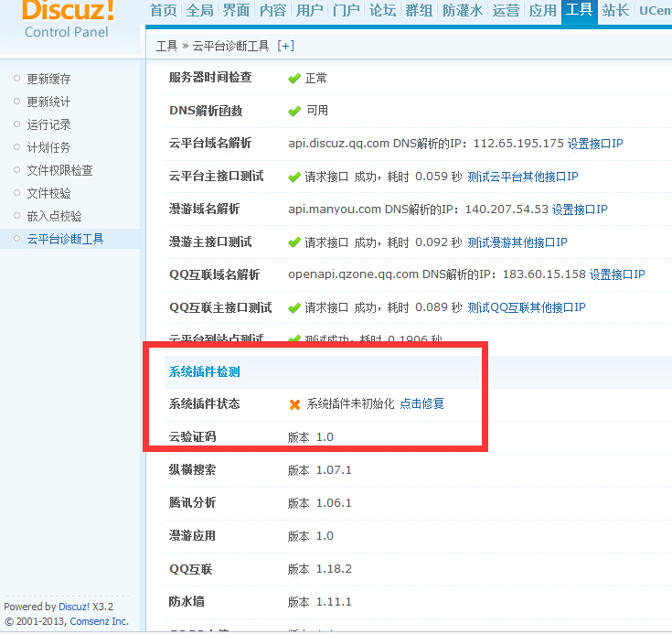Click the 漫游应用 row label

pyautogui.click(x=192, y=535)
